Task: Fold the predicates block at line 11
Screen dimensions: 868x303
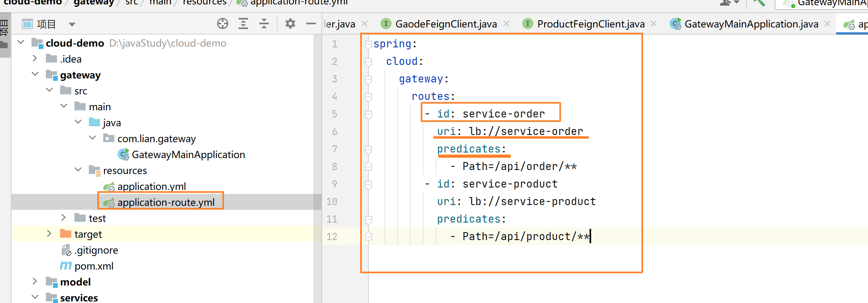Action: (x=368, y=219)
